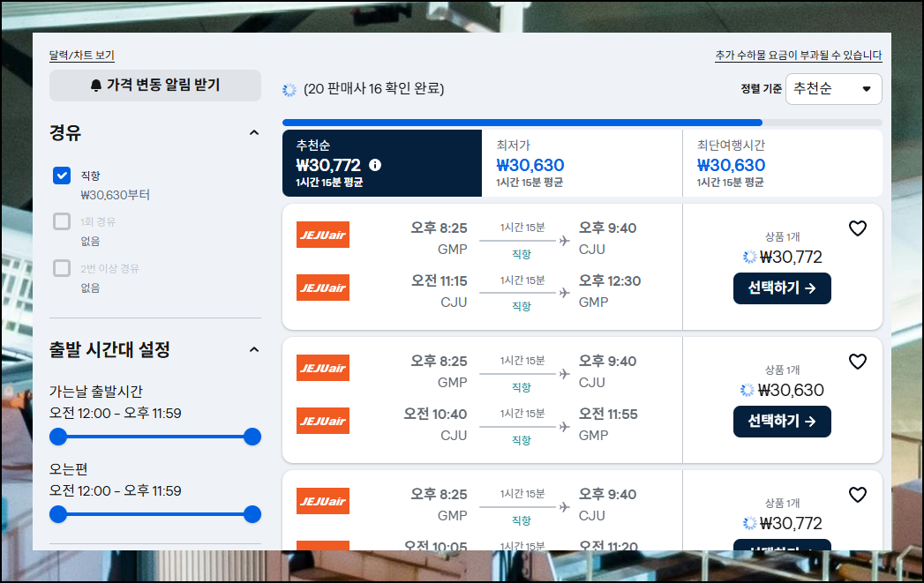
Task: Click the heart icon on the third flight card
Action: tap(858, 495)
